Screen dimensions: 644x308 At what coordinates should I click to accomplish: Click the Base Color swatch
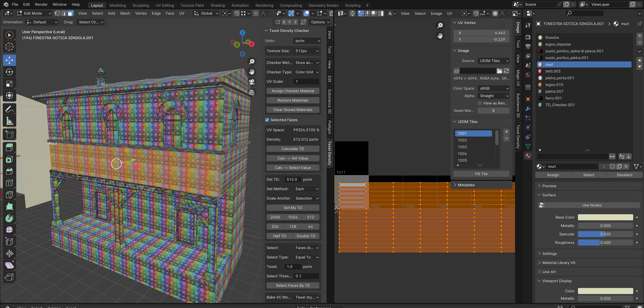tap(605, 217)
